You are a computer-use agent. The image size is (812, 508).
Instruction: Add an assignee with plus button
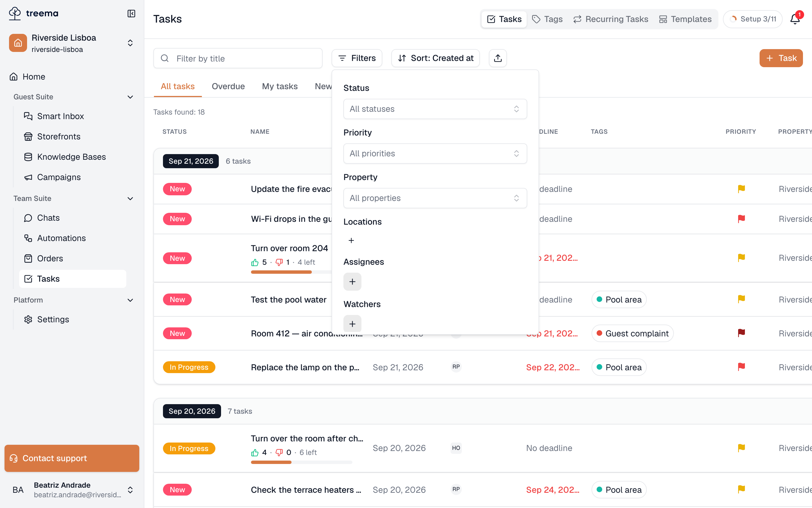[x=352, y=282]
